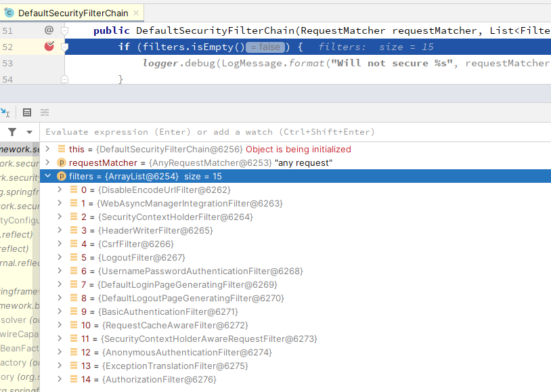Expand the CsrfFilter@6266 list entry
The width and height of the screenshot is (551, 392).
60,244
